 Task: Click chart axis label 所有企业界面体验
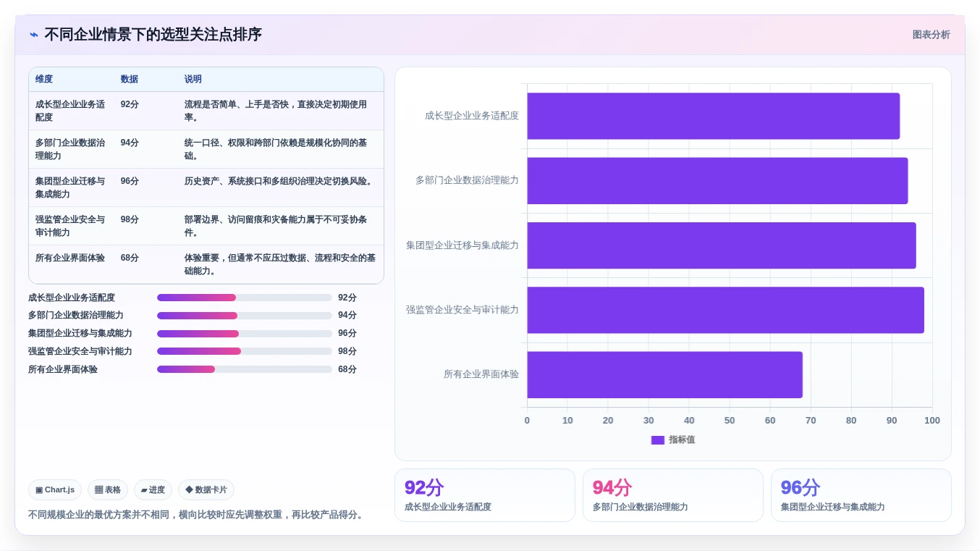(481, 374)
